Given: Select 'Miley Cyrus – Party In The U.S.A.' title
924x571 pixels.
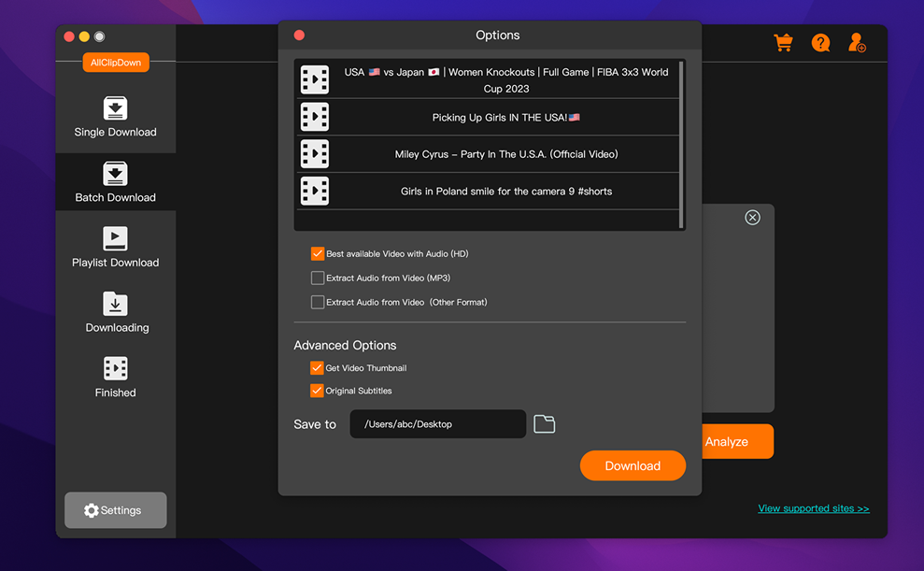Looking at the screenshot, I should point(506,154).
